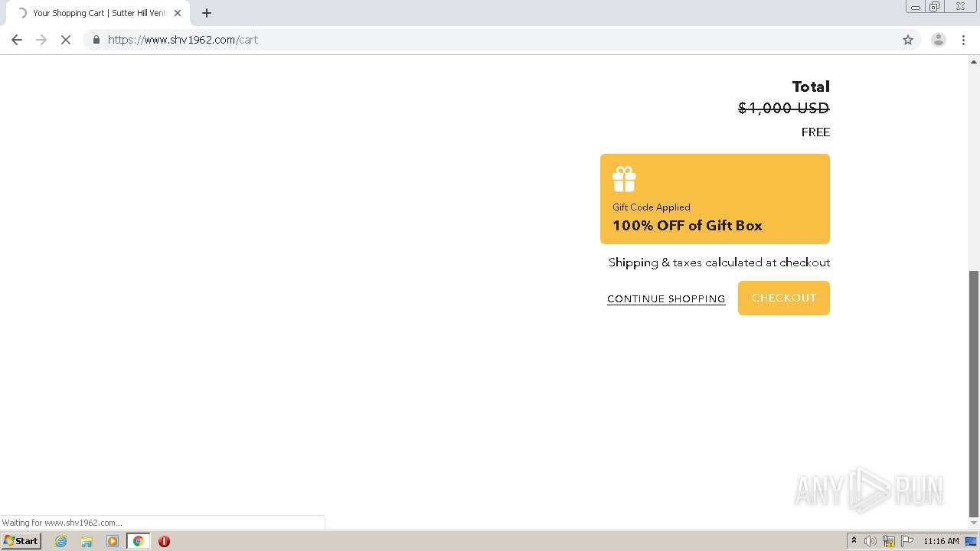
Task: Click the Total heading
Action: click(x=811, y=86)
